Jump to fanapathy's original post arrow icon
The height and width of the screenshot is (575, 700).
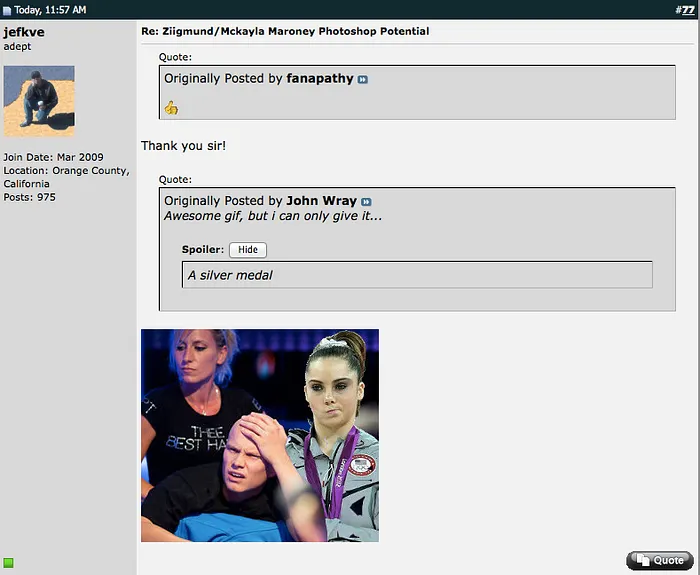[362, 79]
